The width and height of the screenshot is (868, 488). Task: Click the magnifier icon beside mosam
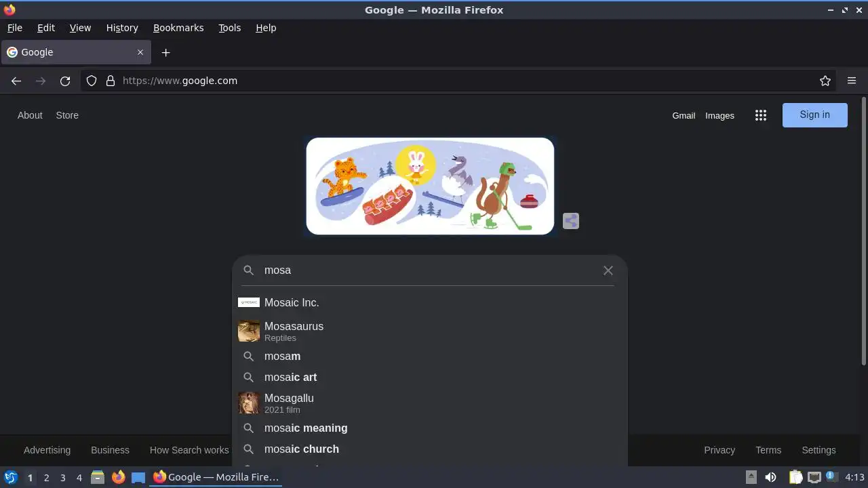249,357
